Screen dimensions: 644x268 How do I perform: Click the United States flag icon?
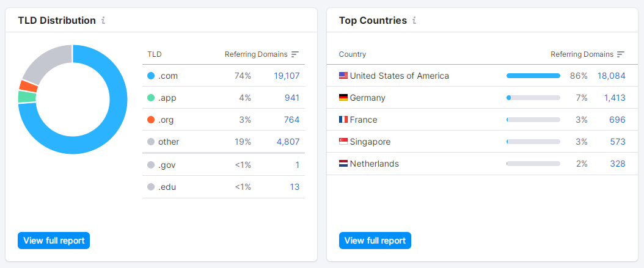(343, 76)
